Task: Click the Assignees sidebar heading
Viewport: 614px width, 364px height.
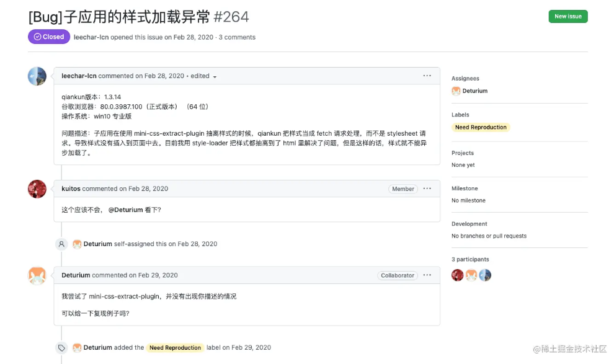Action: coord(465,78)
